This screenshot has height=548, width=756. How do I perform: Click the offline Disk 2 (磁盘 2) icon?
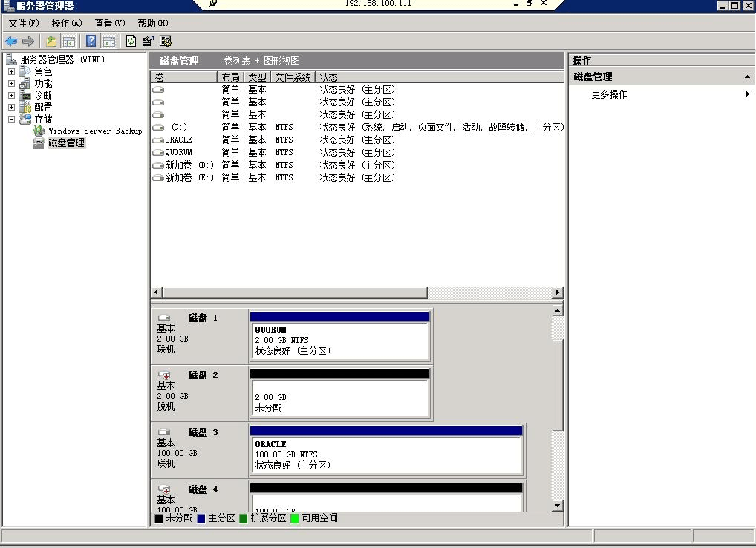point(164,376)
